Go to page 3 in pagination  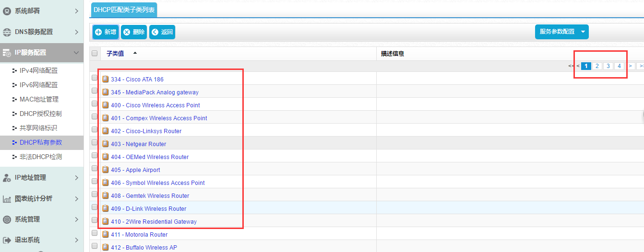608,66
